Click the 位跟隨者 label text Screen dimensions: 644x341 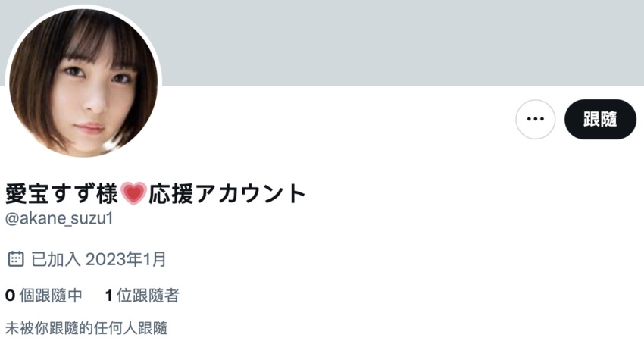click(x=148, y=296)
